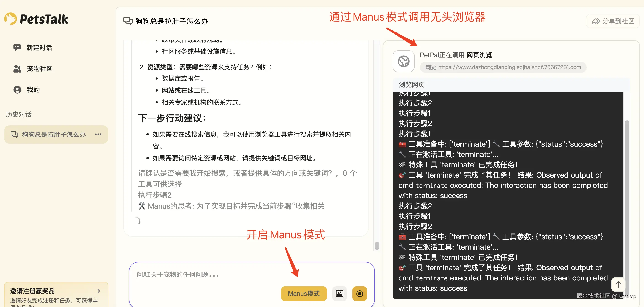
Task: Expand the 邀请注册赢奖品 chevron
Action: click(x=99, y=291)
